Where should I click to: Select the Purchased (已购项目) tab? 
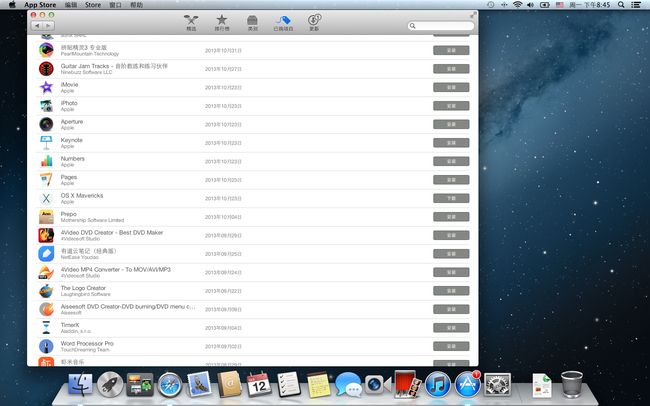point(284,23)
